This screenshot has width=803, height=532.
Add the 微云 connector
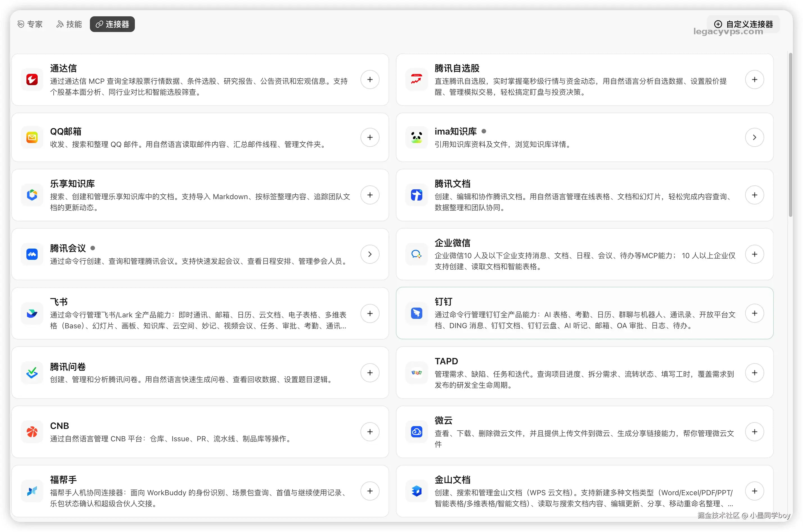point(754,432)
